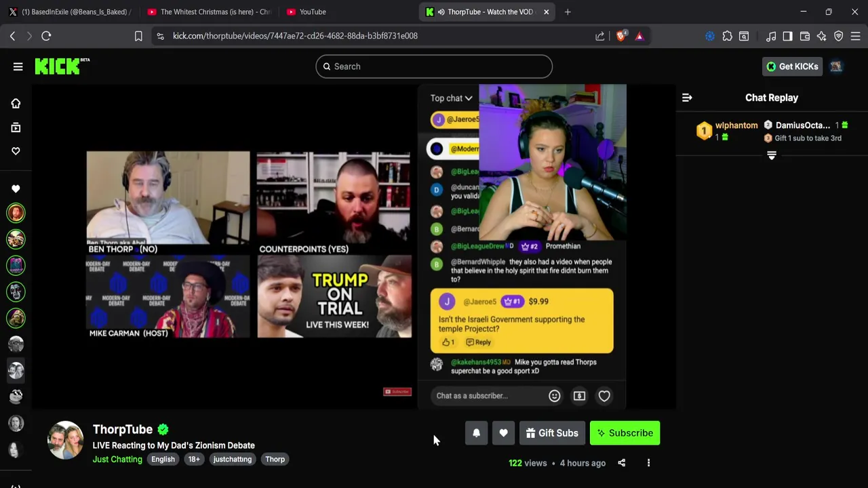
Task: Open browser Extensions puzzle icon
Action: click(727, 36)
